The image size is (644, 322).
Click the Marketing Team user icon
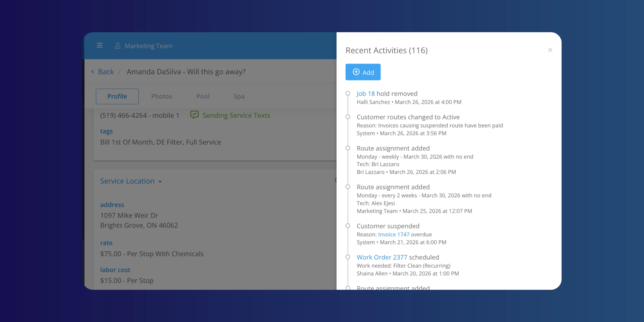pyautogui.click(x=118, y=46)
